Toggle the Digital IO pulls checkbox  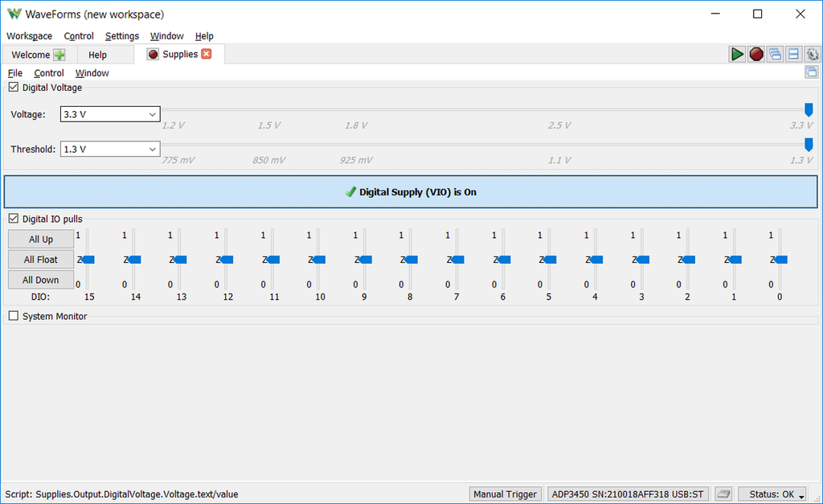pos(14,219)
